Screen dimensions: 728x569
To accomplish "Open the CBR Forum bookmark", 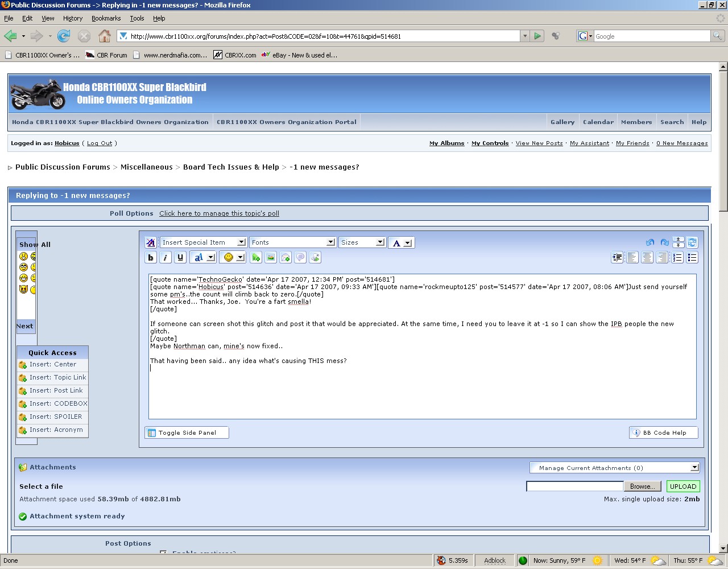I will pos(106,55).
